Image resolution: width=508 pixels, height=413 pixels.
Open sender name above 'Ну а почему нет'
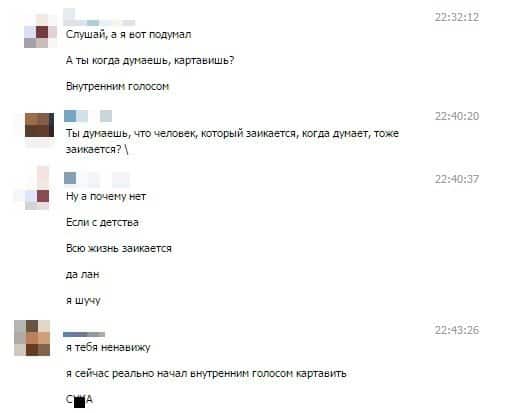(97, 179)
